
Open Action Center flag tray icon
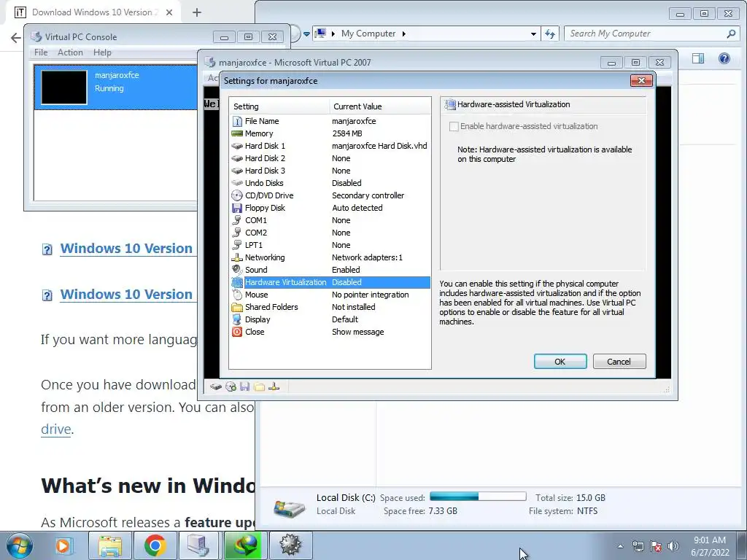pos(656,546)
